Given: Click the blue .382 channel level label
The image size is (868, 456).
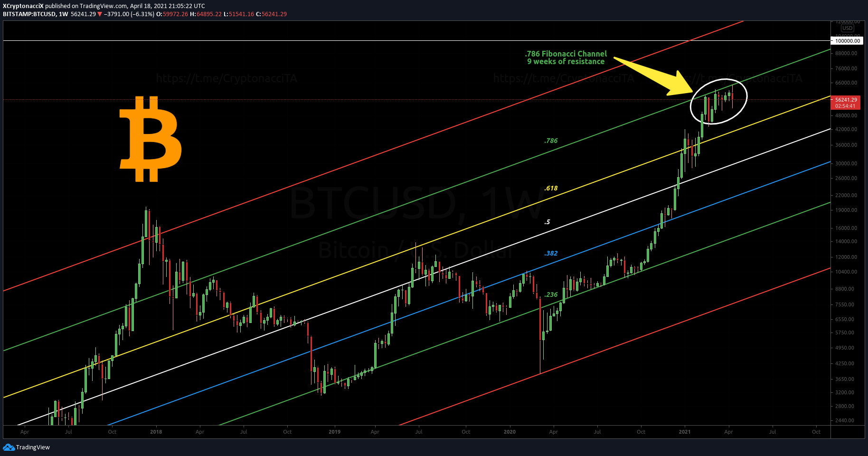Looking at the screenshot, I should (x=551, y=253).
